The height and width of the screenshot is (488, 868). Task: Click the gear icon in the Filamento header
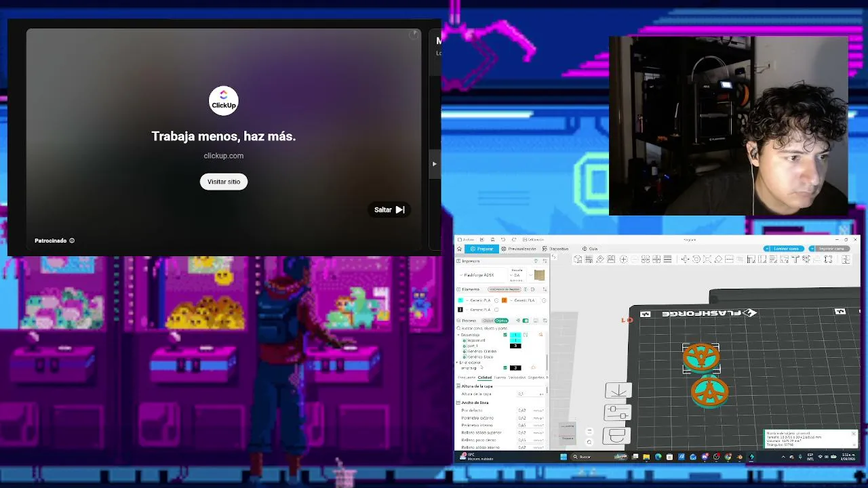click(532, 289)
